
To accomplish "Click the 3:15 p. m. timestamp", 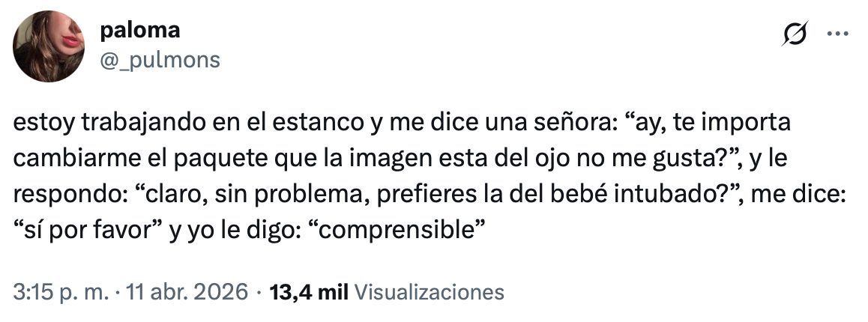I will [61, 291].
